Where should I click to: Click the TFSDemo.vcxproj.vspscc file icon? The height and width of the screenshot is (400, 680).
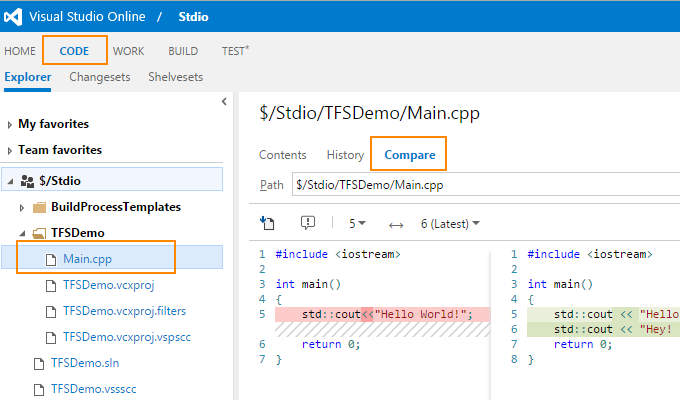click(51, 338)
